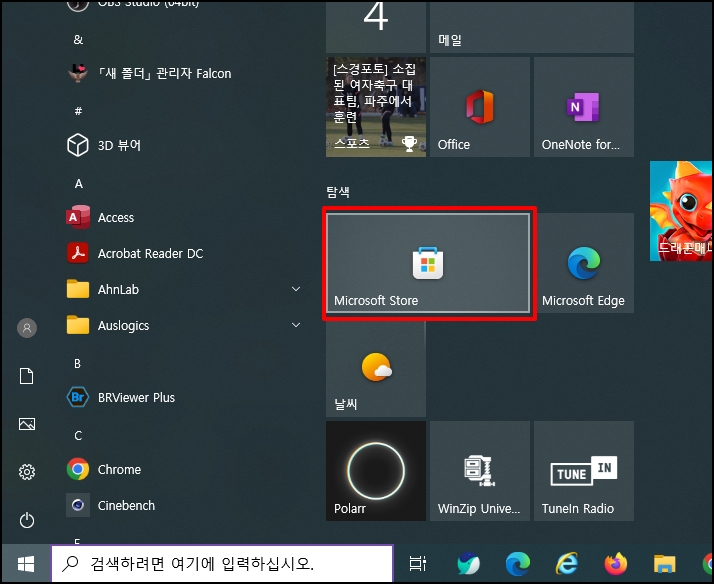
Task: Launch the Polarr tile
Action: tap(376, 471)
